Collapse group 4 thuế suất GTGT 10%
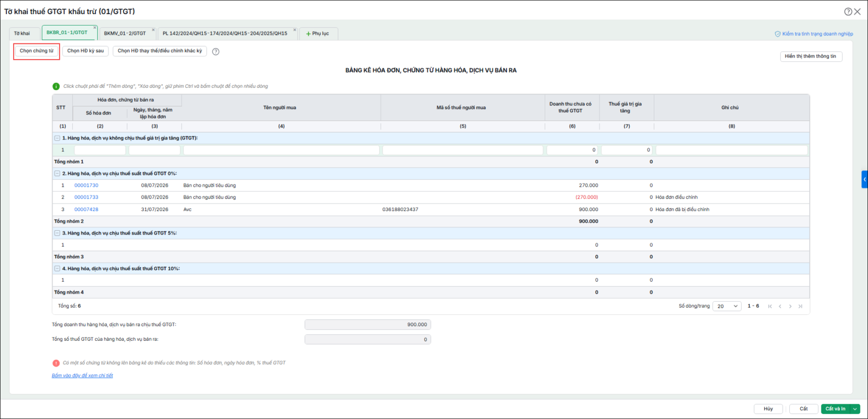 [57, 269]
